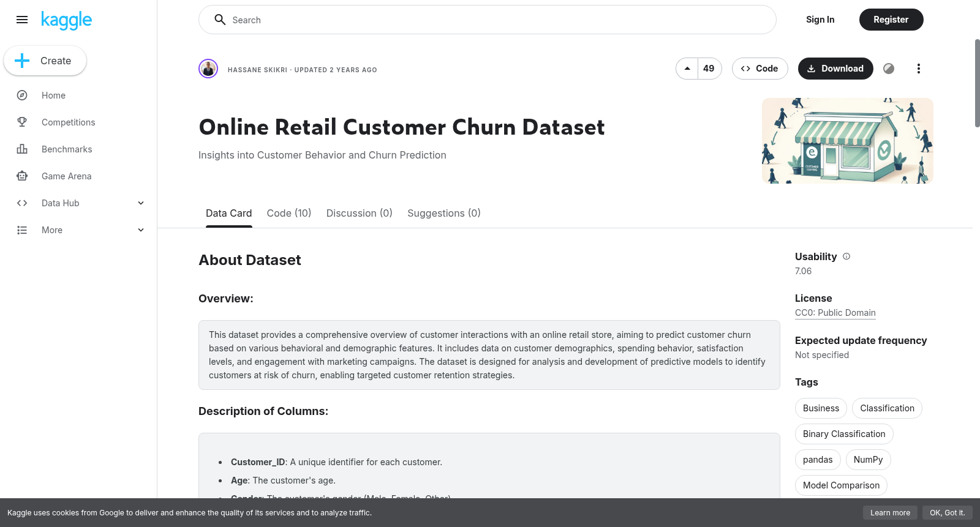Select the pandas tag
The width and height of the screenshot is (980, 527).
point(818,460)
